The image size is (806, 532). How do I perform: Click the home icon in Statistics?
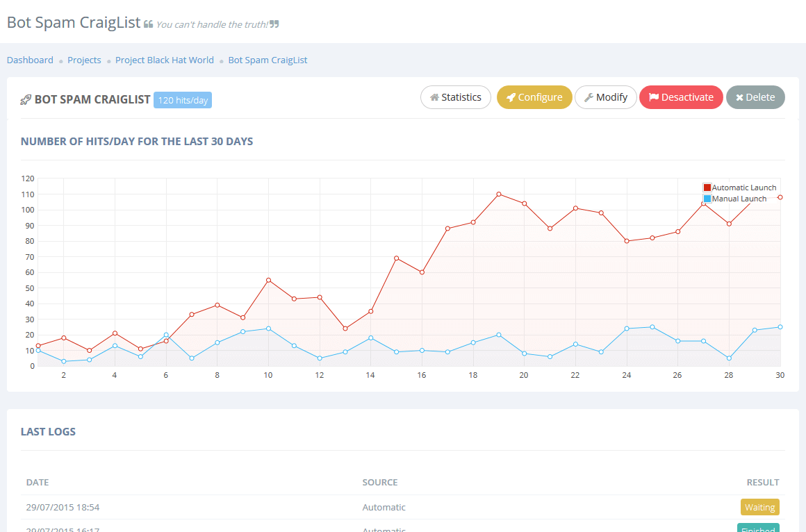434,97
